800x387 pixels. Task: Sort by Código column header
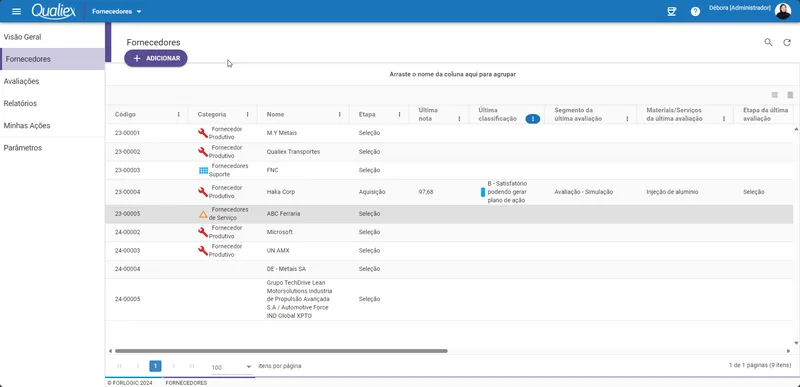coord(125,114)
